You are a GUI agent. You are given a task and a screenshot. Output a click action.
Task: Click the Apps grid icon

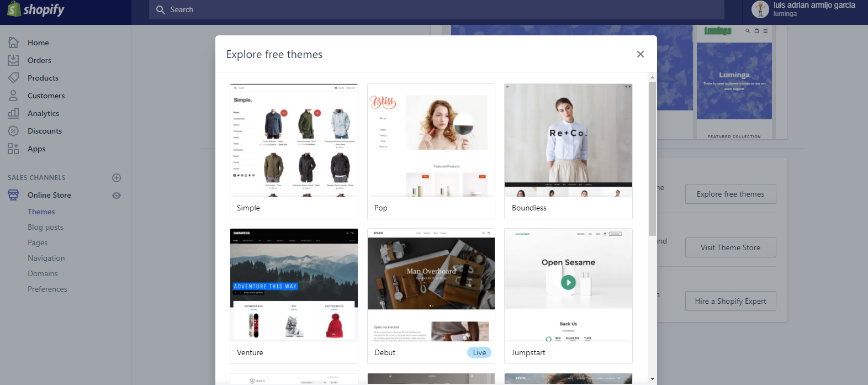click(13, 149)
